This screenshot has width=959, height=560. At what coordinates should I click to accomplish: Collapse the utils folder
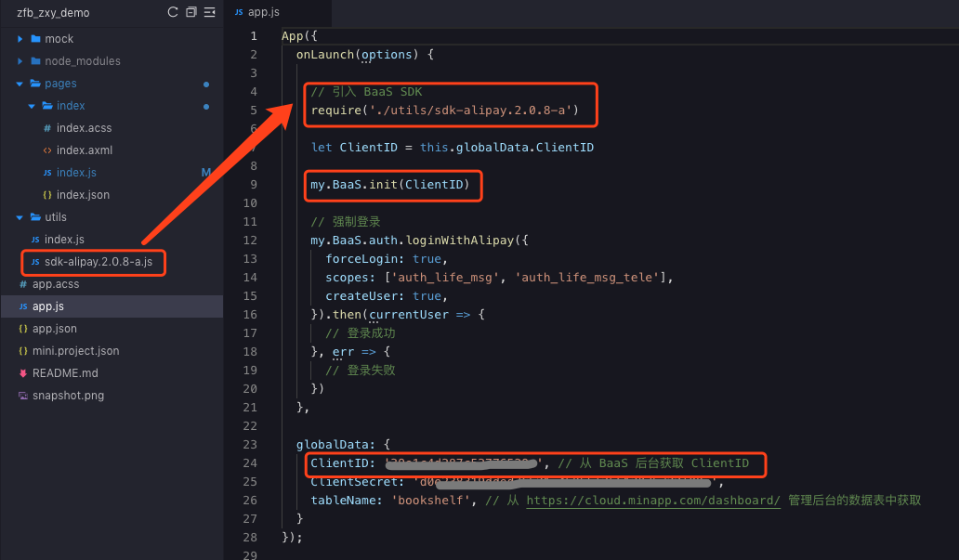tap(20, 217)
